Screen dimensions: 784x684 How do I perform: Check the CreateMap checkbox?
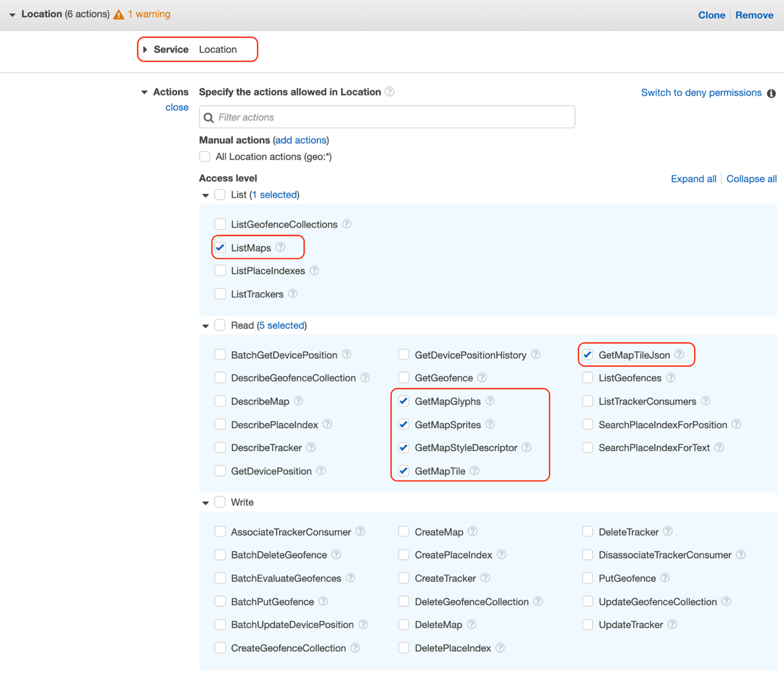click(x=404, y=531)
